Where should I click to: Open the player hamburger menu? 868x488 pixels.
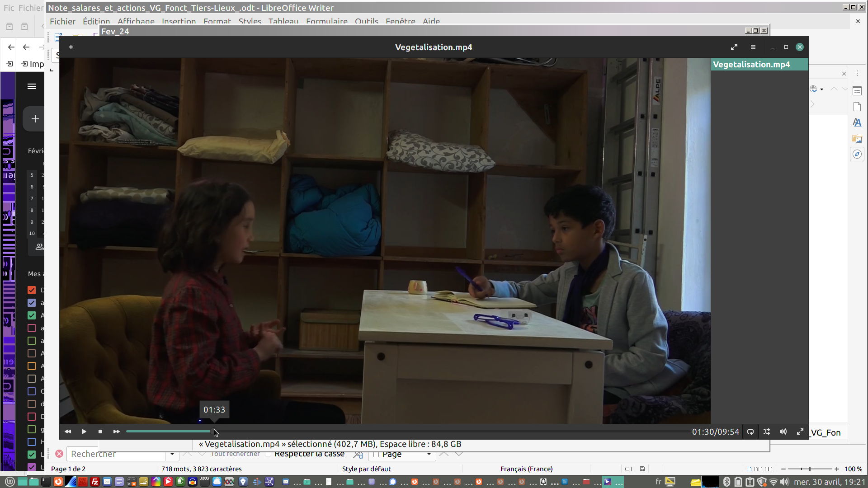point(753,47)
